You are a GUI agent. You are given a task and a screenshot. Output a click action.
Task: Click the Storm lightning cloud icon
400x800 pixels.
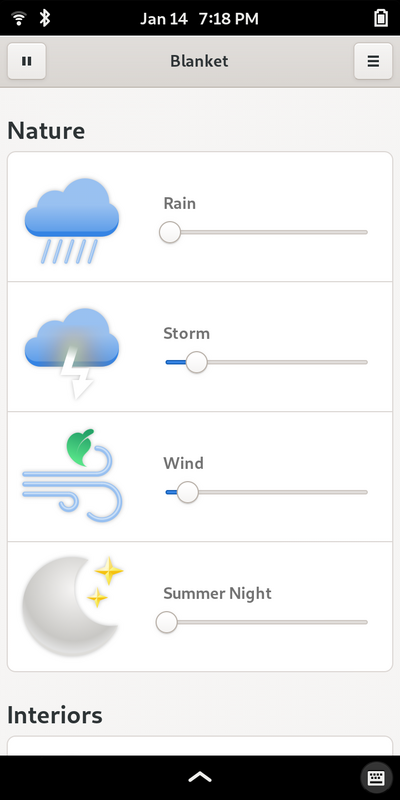point(72,353)
